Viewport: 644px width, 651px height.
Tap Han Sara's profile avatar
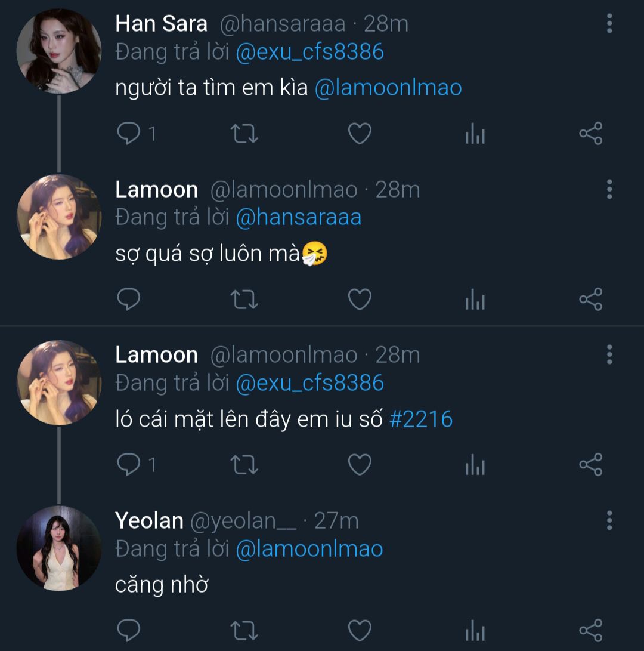[58, 51]
